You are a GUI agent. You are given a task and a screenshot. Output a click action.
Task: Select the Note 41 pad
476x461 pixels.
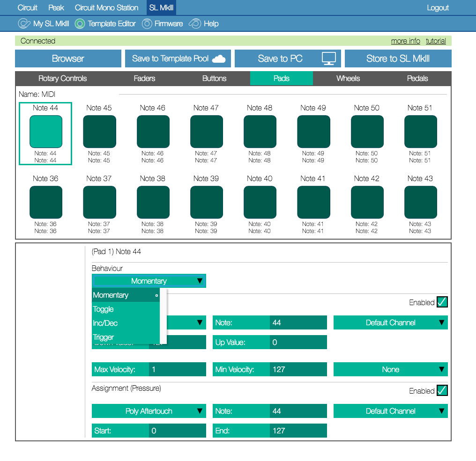(313, 202)
